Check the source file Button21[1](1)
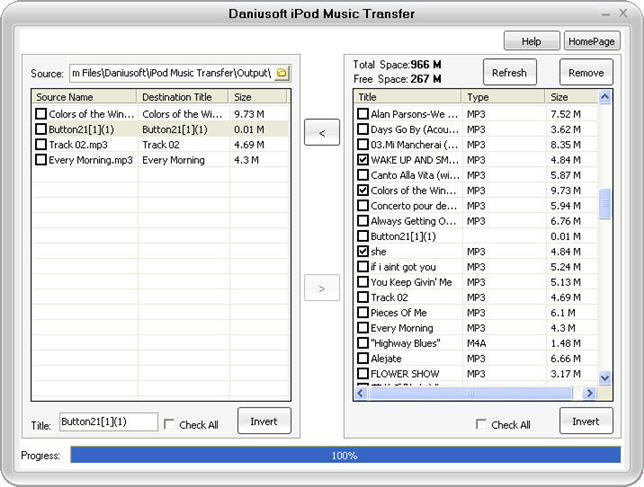The image size is (644, 487). tap(41, 129)
